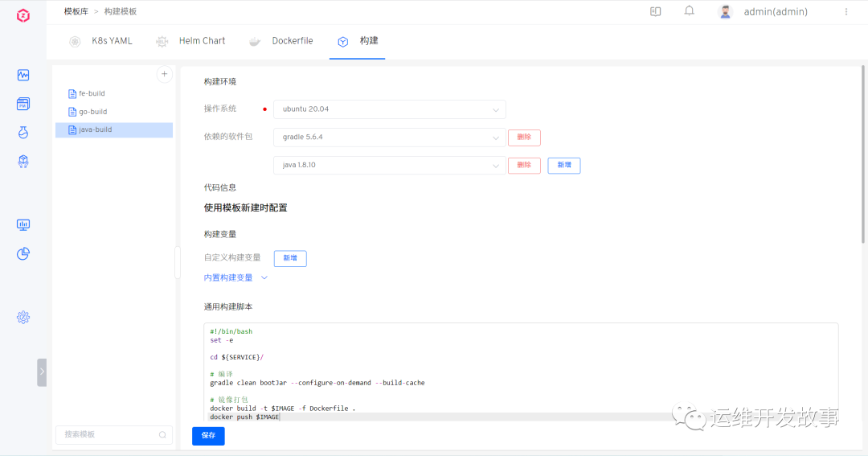The height and width of the screenshot is (456, 868).
Task: Click the fe-build file icon
Action: [72, 93]
